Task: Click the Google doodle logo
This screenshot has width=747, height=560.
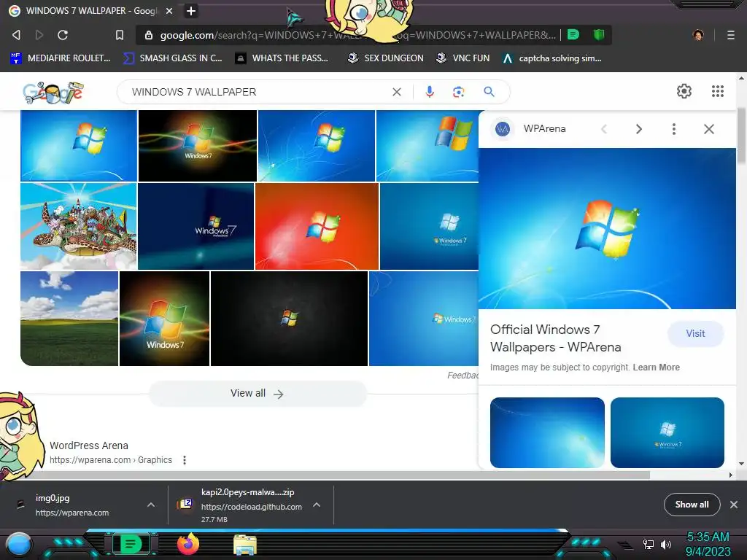Action: click(53, 92)
